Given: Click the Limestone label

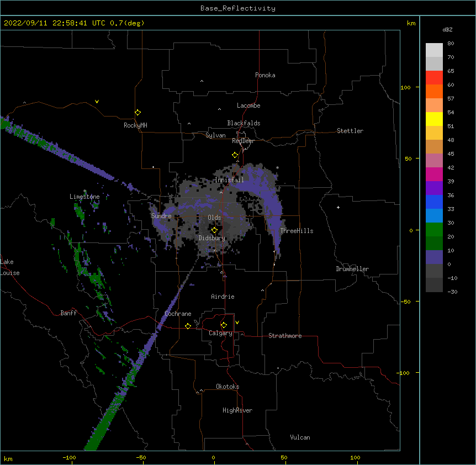Looking at the screenshot, I should (x=84, y=197).
